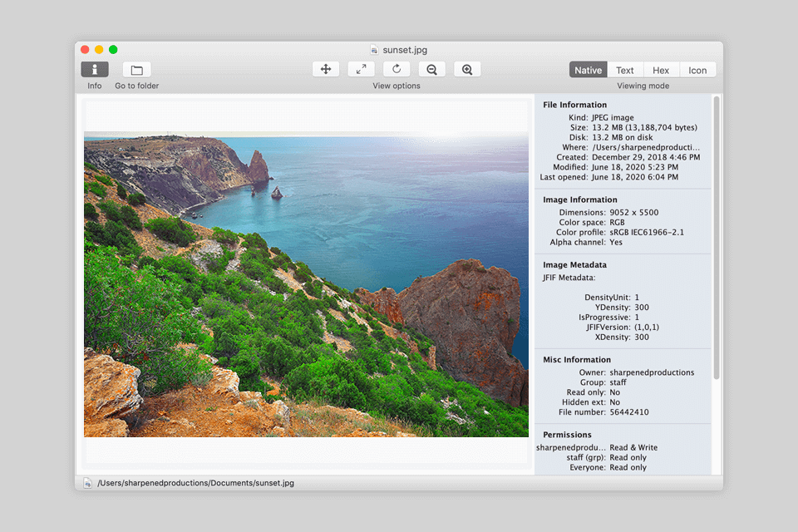The height and width of the screenshot is (532, 798).
Task: Click the 'Image Information' section header
Action: click(579, 199)
